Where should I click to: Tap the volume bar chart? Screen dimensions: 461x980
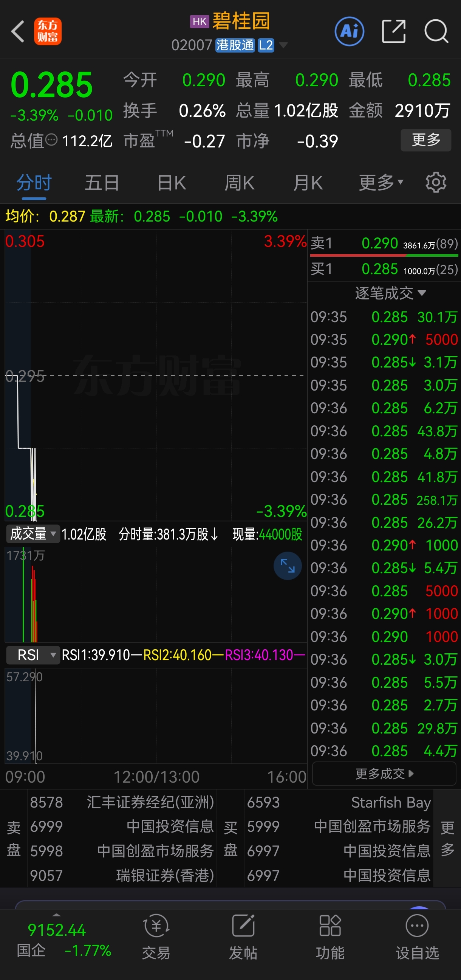point(156,594)
